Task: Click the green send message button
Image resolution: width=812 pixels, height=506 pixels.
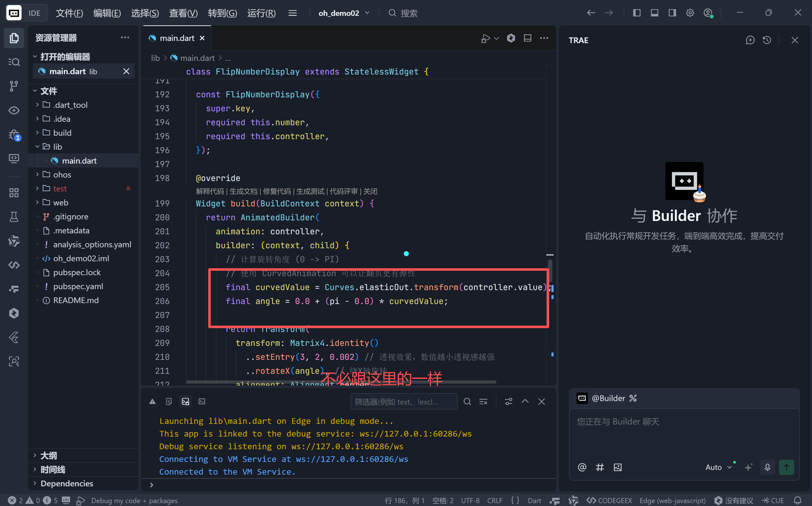Action: tap(786, 467)
